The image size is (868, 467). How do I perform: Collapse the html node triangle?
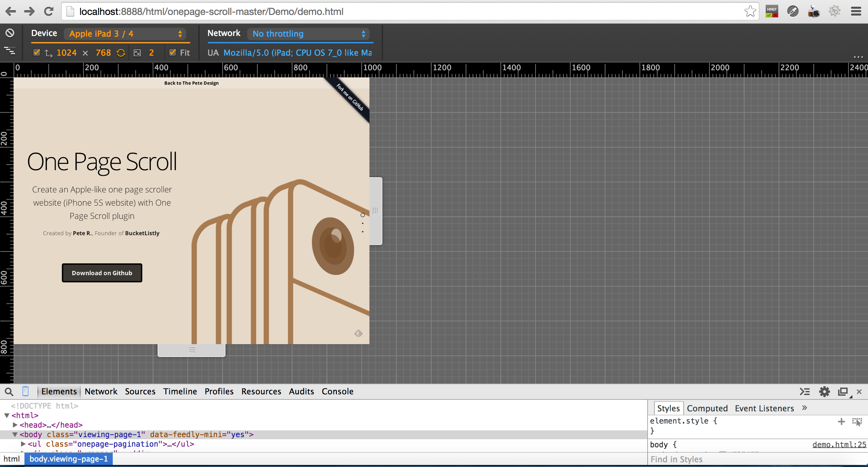click(7, 415)
